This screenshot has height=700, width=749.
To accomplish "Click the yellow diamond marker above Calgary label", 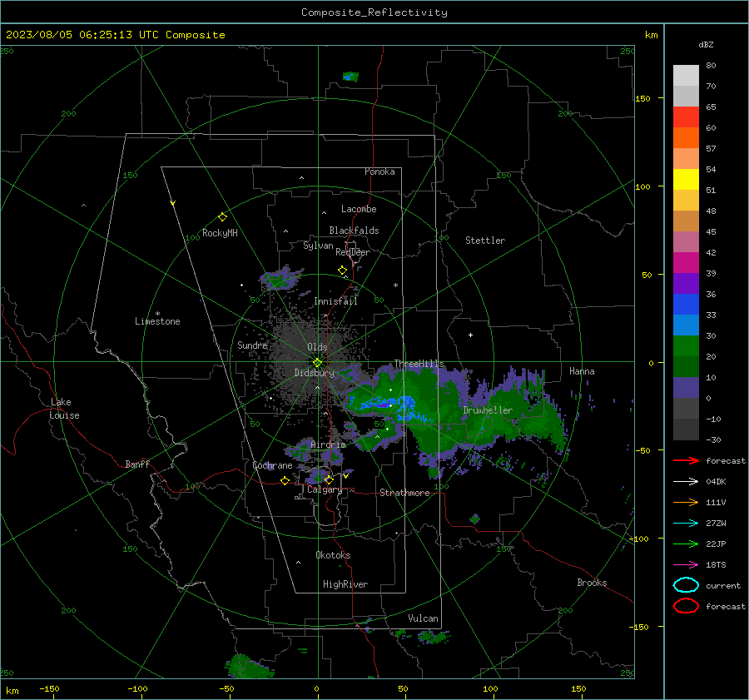I will click(329, 479).
